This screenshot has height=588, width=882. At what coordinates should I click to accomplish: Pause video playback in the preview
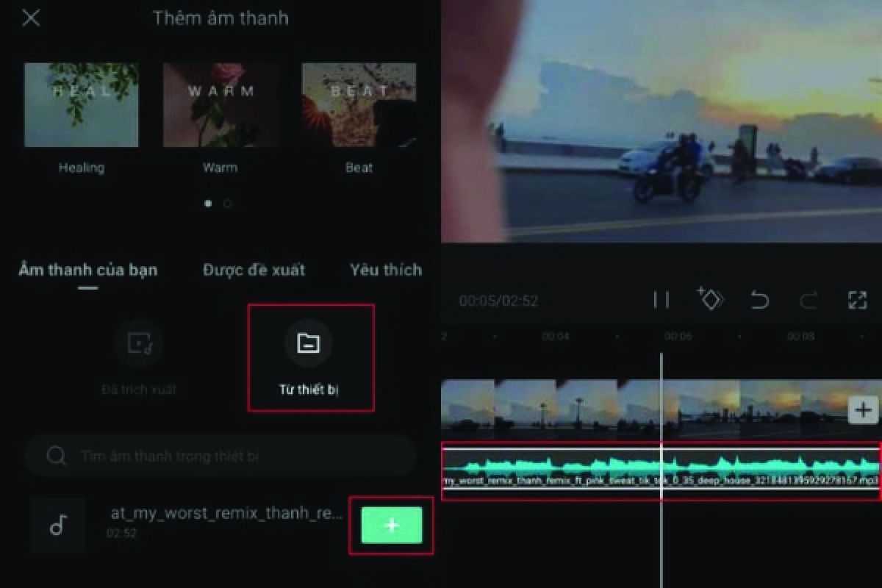pos(661,300)
